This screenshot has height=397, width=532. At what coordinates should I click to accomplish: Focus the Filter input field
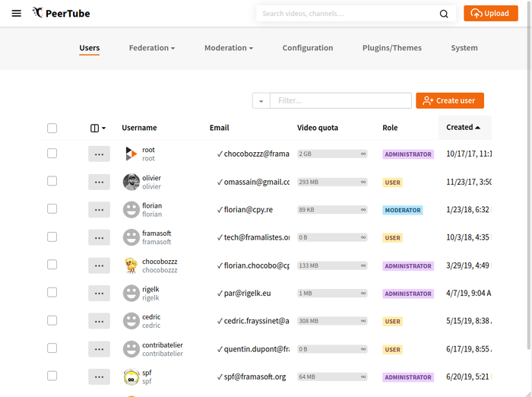[340, 100]
